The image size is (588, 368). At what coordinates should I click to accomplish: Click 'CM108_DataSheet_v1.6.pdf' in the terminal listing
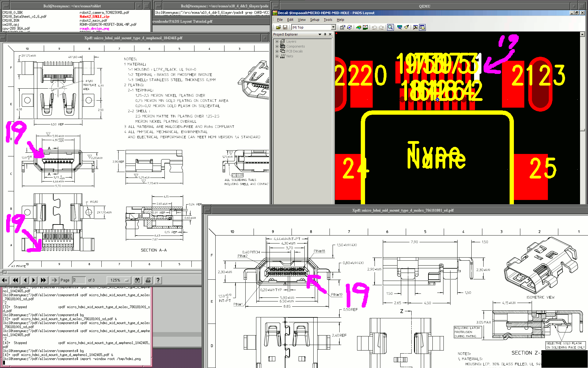(x=24, y=17)
